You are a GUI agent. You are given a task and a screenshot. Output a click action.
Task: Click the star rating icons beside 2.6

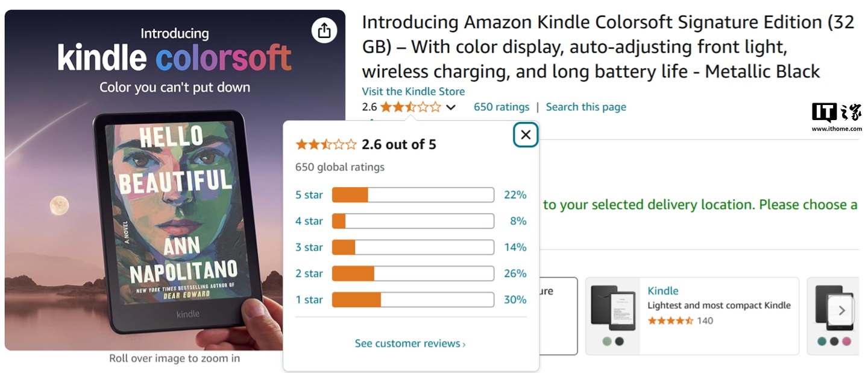[x=410, y=107]
